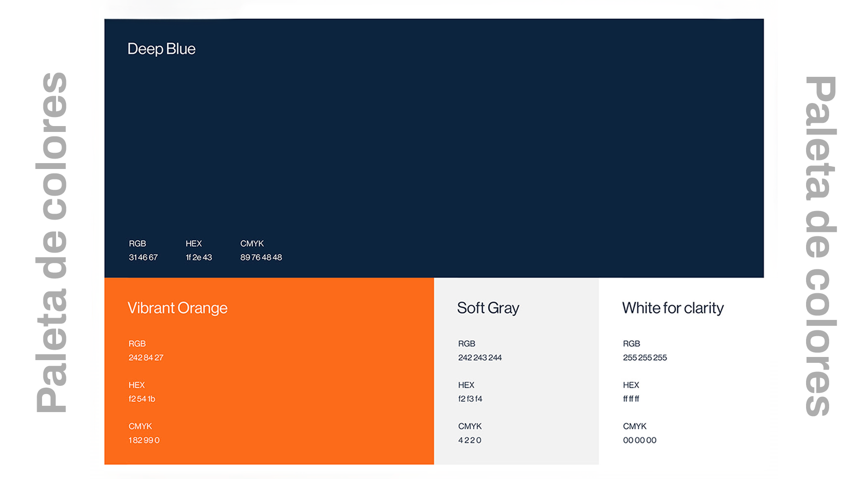The width and height of the screenshot is (868, 488).
Task: Select the White for clarity heading
Action: [x=673, y=308]
